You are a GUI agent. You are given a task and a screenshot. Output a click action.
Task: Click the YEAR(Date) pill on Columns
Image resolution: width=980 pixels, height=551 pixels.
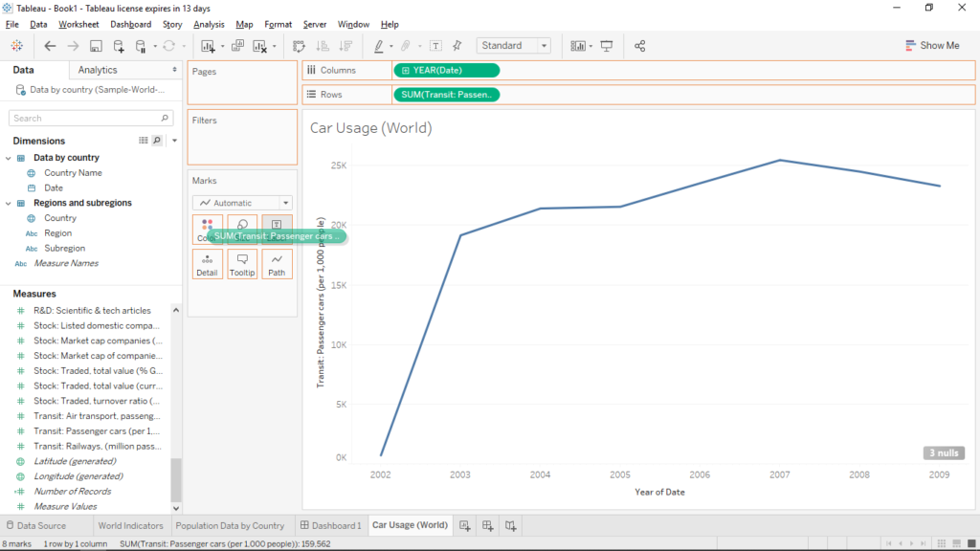point(446,70)
